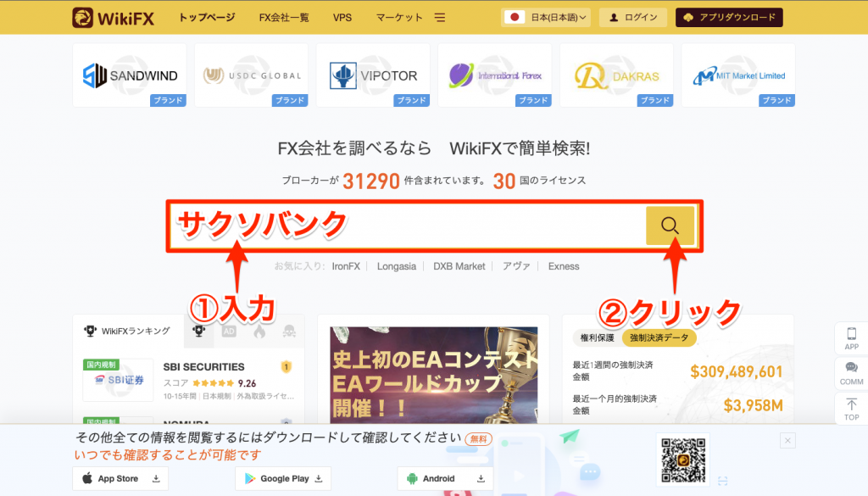
Task: Open the hamburger menu icon
Action: [440, 18]
